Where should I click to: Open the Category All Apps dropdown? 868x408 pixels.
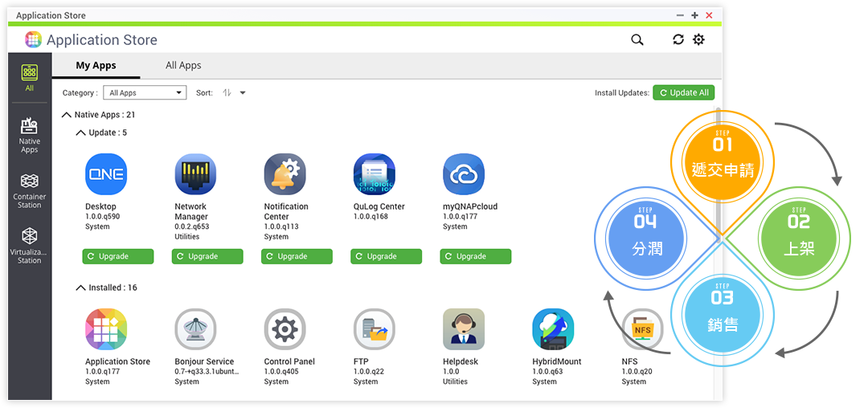click(x=145, y=93)
